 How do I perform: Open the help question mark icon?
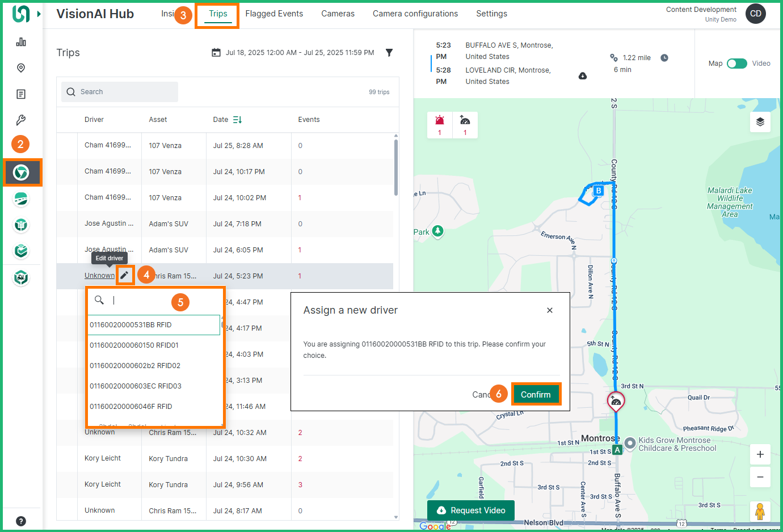coord(20,520)
